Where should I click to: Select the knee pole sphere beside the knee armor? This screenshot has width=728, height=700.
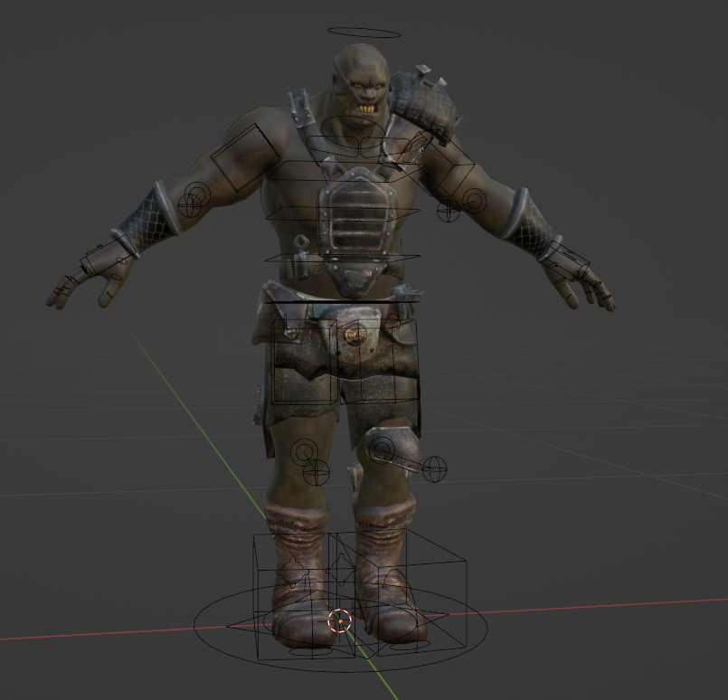tap(435, 469)
